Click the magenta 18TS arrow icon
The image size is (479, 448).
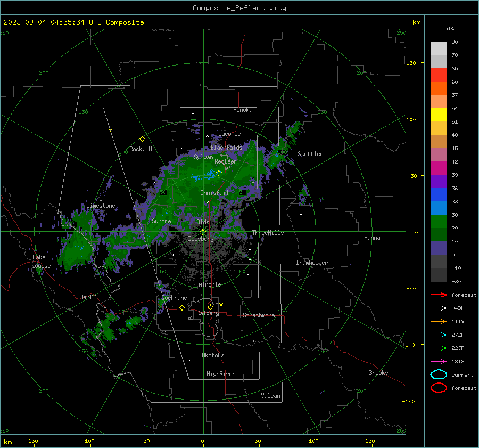pos(439,362)
